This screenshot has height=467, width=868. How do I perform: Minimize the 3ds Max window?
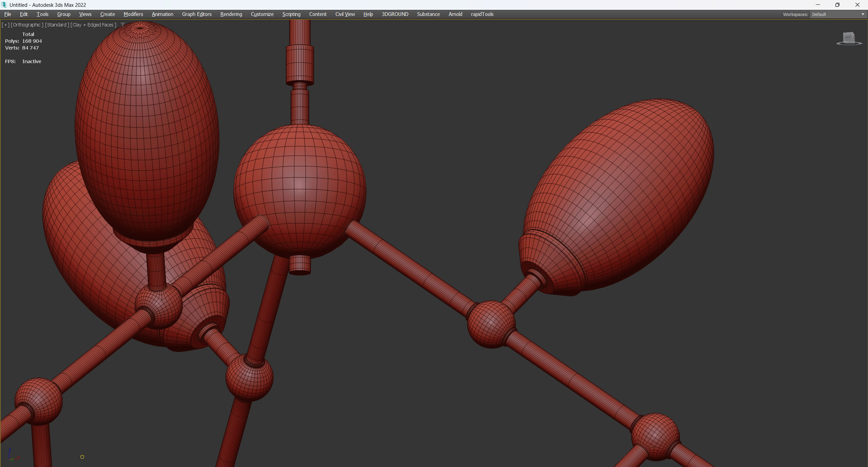(818, 5)
